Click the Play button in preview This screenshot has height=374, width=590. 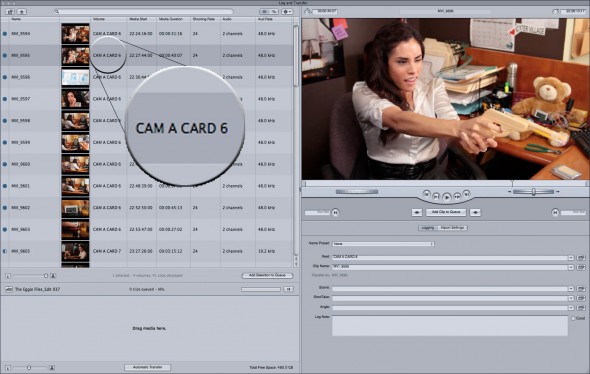click(447, 197)
